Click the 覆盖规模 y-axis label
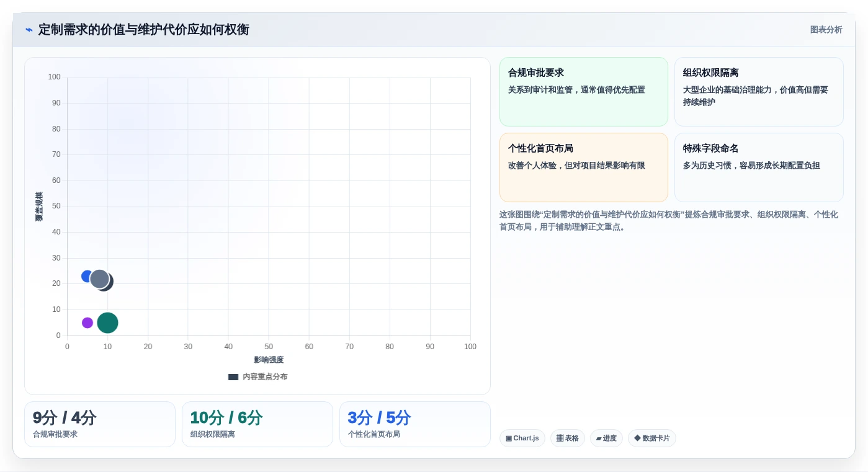 click(39, 207)
